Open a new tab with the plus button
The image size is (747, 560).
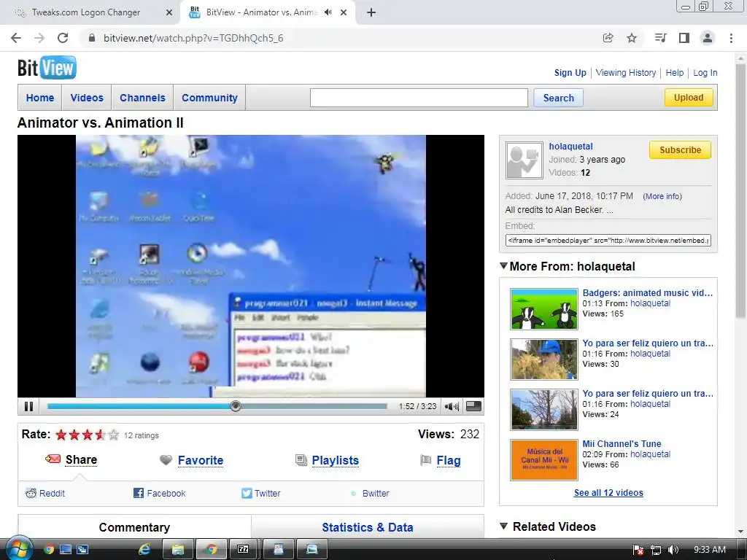click(x=371, y=12)
